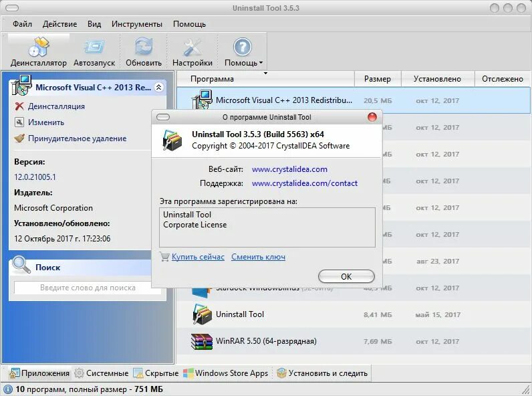Collapse the Microsoft Visual C++ details panel
The height and width of the screenshot is (396, 532).
[158, 87]
